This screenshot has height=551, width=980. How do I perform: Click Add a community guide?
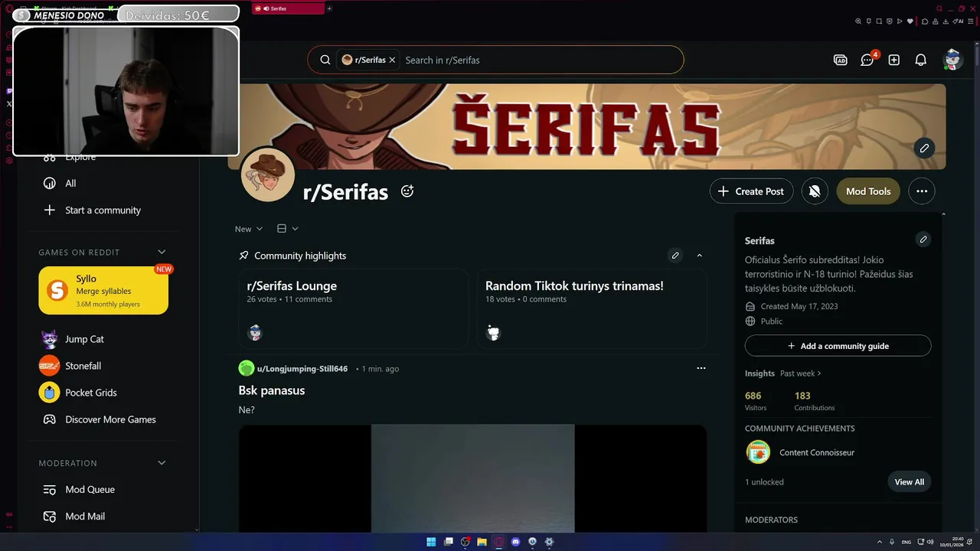[x=838, y=346]
